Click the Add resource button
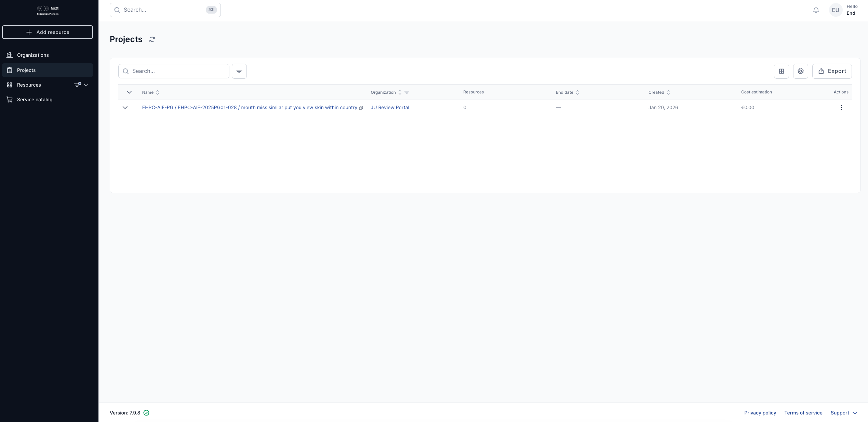 tap(48, 32)
